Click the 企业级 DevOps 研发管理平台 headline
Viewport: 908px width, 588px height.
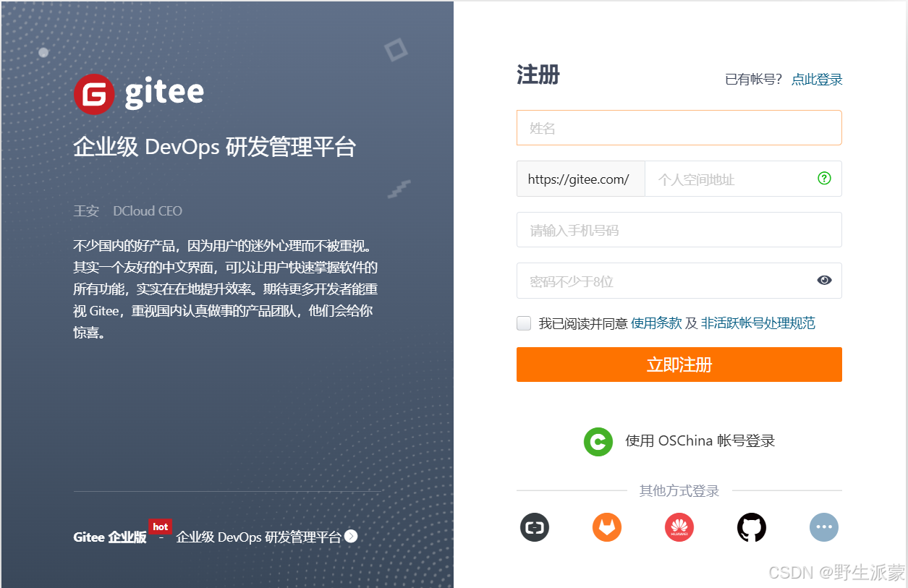[x=215, y=148]
